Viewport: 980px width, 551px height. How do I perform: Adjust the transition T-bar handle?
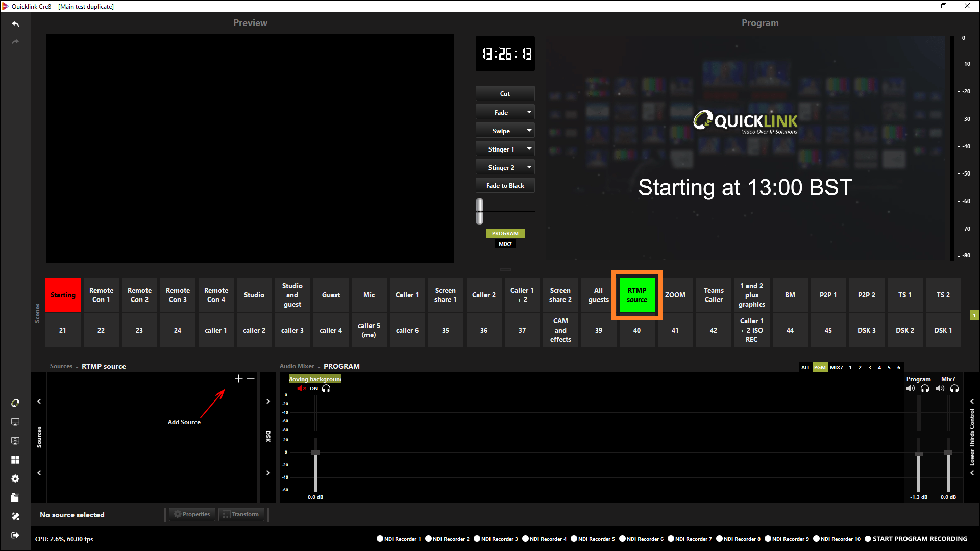tap(479, 211)
